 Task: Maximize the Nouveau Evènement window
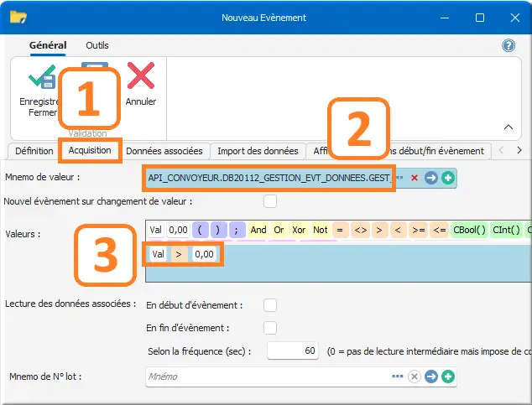point(480,18)
